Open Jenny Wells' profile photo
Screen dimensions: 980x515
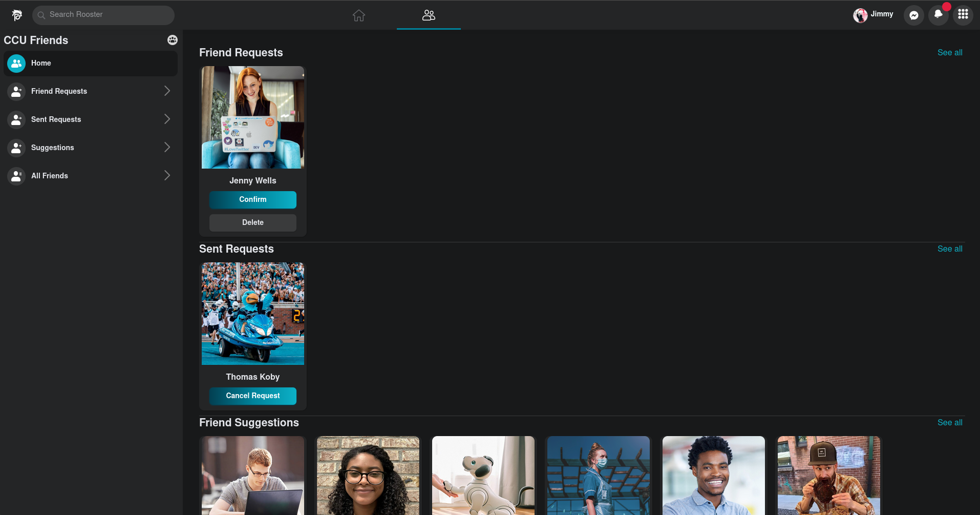click(x=253, y=117)
